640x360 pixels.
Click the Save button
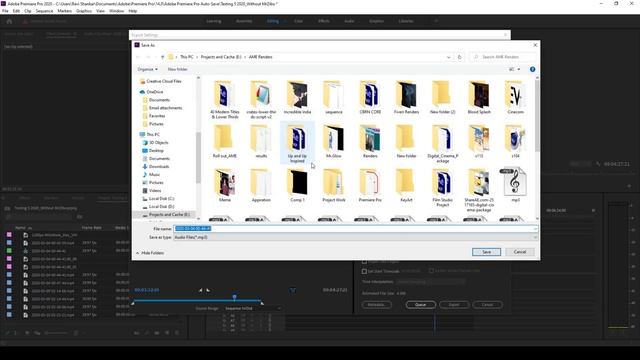(486, 252)
